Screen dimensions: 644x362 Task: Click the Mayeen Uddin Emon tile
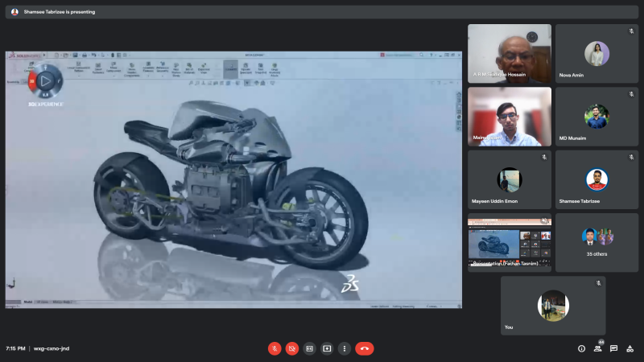509,179
